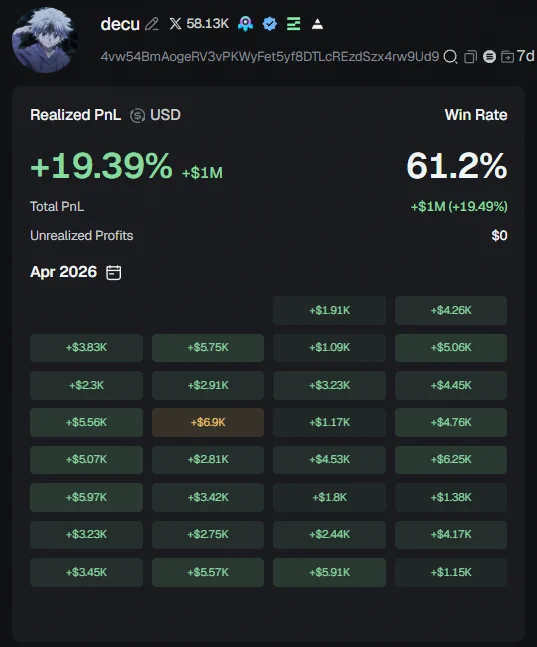Image resolution: width=537 pixels, height=647 pixels.
Task: Click the blue verified checkmark badge
Action: (x=270, y=24)
